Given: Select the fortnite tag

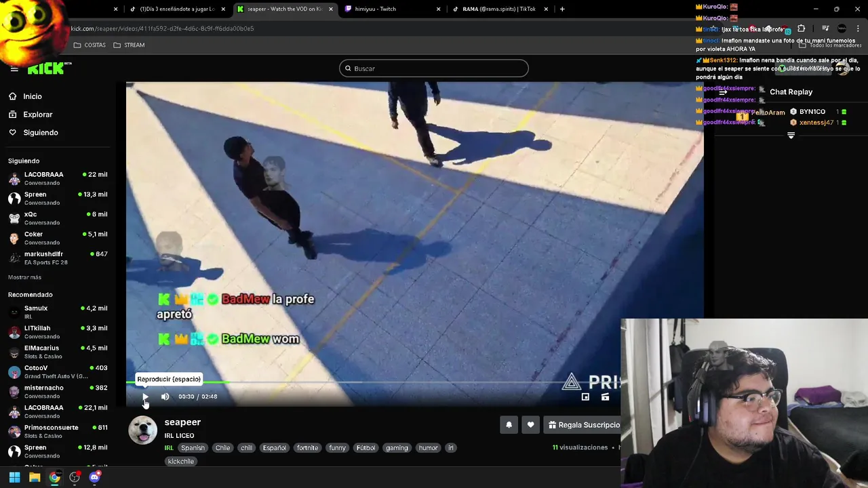Looking at the screenshot, I should click(307, 448).
